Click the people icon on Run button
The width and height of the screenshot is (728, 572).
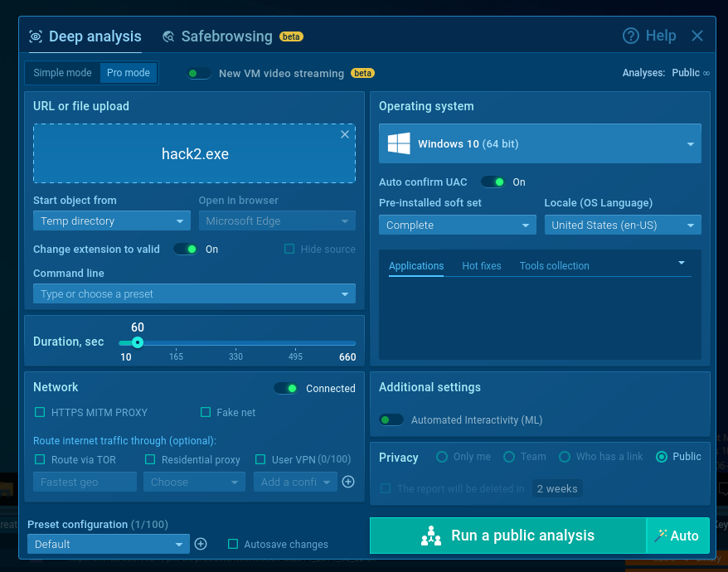(x=431, y=536)
